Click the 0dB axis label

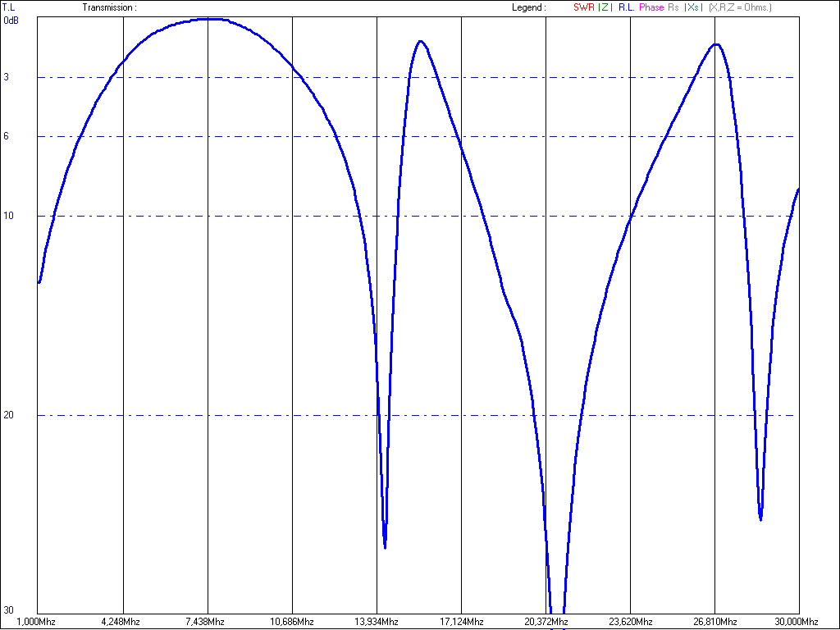[11, 20]
